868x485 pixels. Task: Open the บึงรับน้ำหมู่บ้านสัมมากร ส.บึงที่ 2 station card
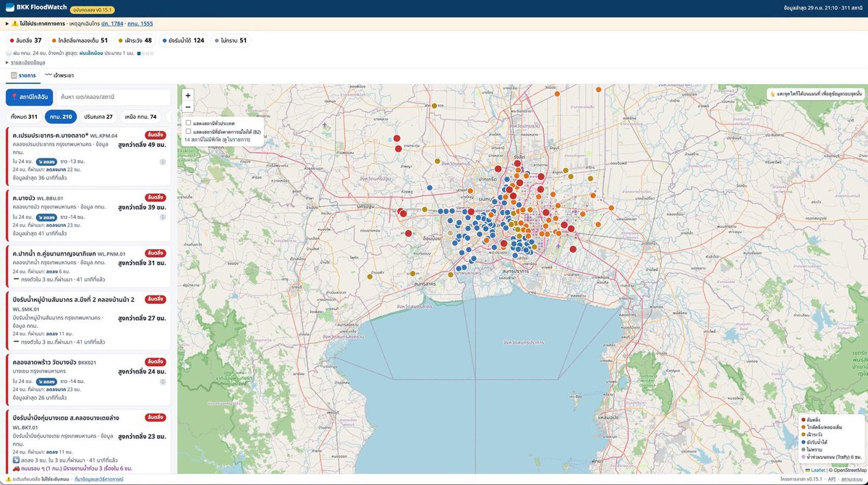pos(88,320)
